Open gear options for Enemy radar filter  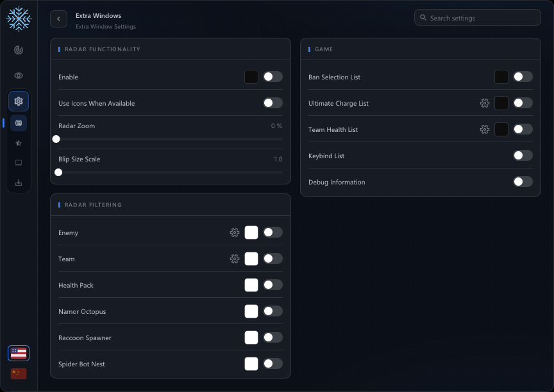click(x=234, y=233)
